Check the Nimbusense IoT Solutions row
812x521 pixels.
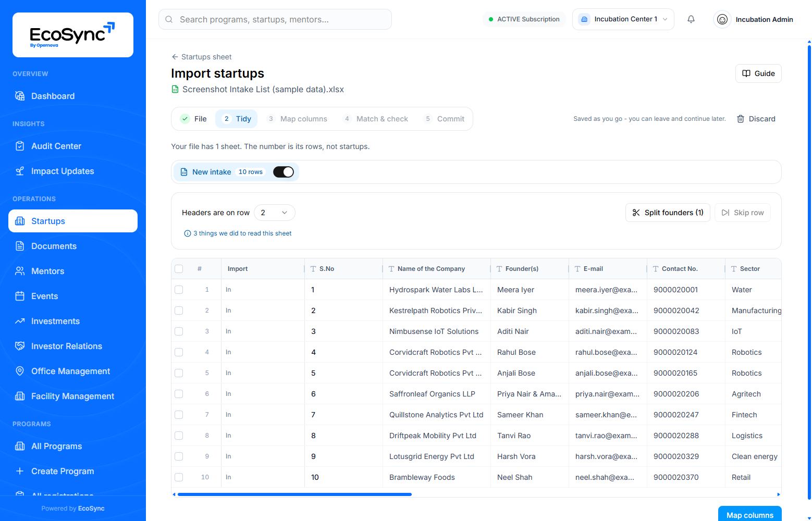pyautogui.click(x=179, y=331)
